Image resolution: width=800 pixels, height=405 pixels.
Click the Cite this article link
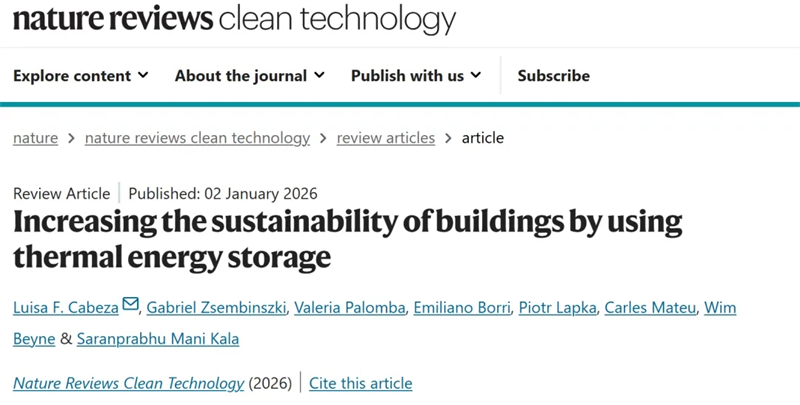click(x=360, y=383)
